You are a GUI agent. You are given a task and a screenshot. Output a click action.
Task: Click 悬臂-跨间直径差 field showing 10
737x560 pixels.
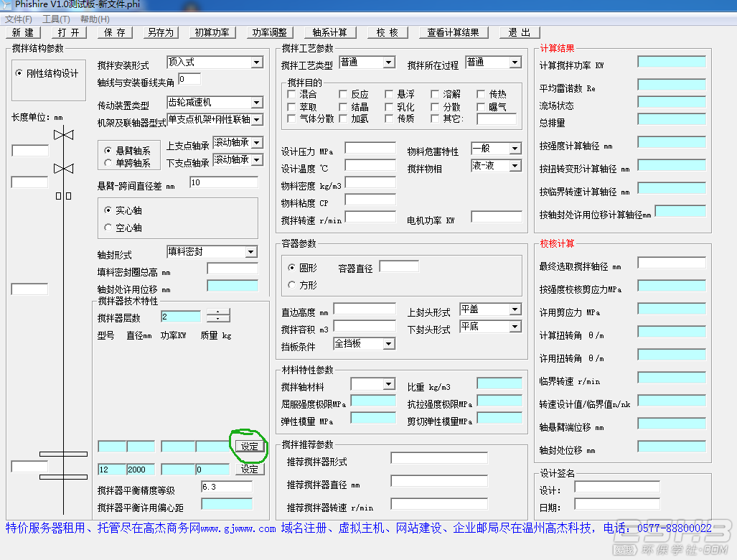[224, 182]
